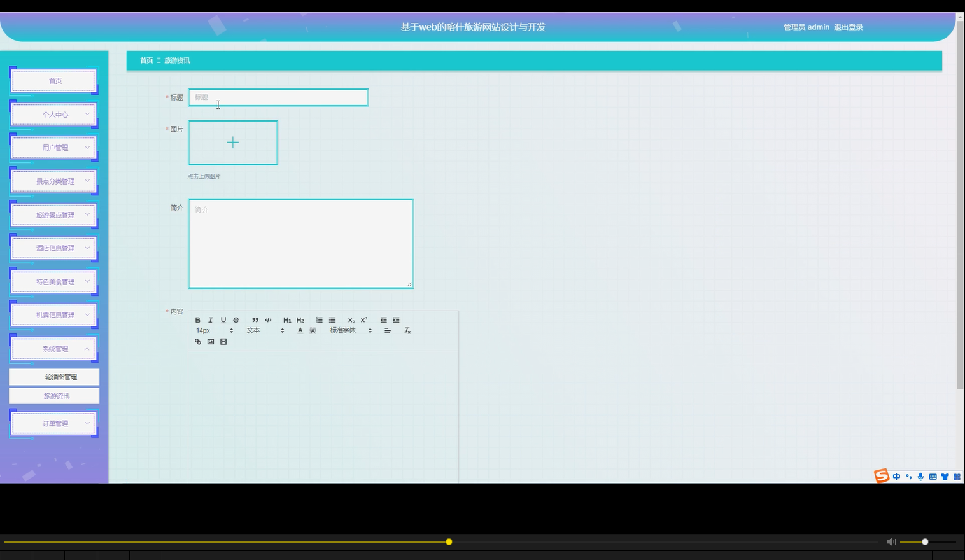Image resolution: width=965 pixels, height=560 pixels.
Task: Insert a hyperlink in the editor
Action: click(x=198, y=342)
